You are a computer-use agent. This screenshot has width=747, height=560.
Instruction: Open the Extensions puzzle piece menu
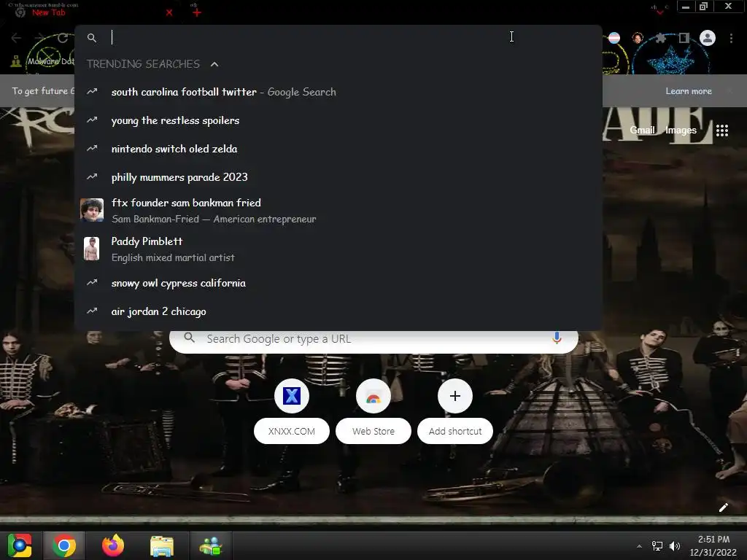pyautogui.click(x=660, y=38)
